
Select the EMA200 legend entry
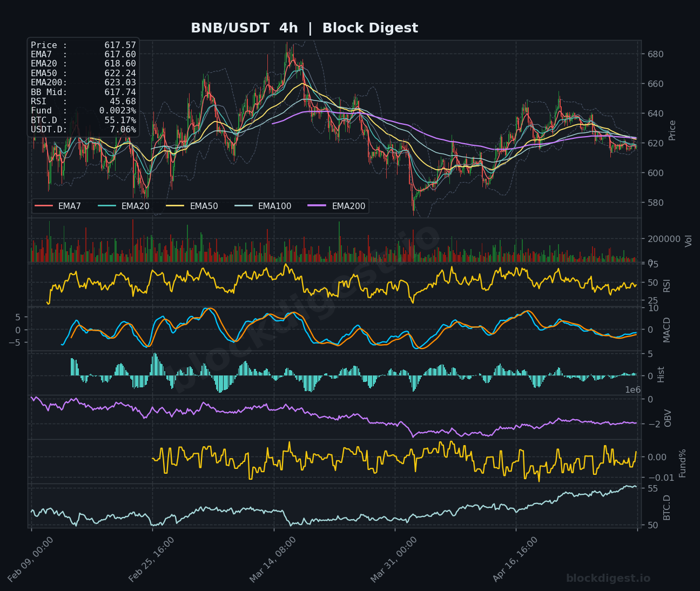[x=337, y=206]
